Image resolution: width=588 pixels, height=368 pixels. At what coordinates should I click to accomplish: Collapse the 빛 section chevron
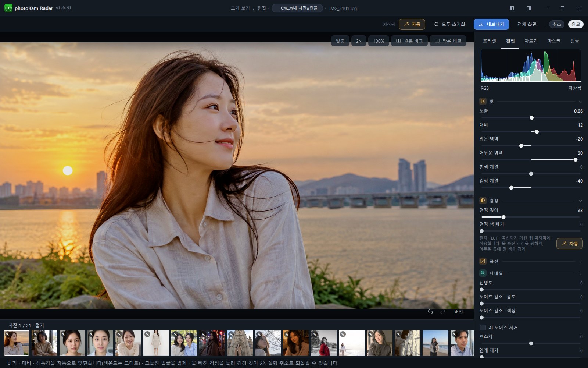tap(580, 101)
